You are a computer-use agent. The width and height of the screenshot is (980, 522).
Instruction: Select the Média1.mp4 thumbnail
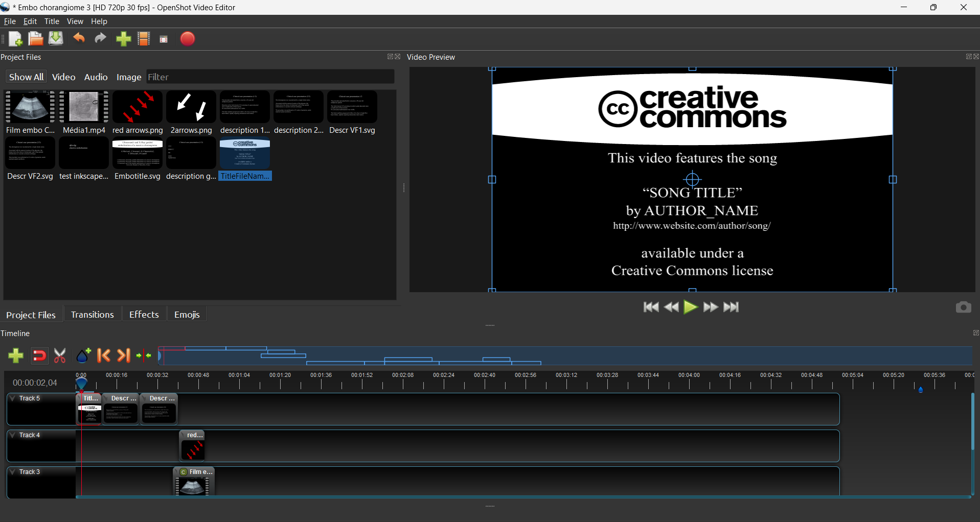tap(83, 107)
